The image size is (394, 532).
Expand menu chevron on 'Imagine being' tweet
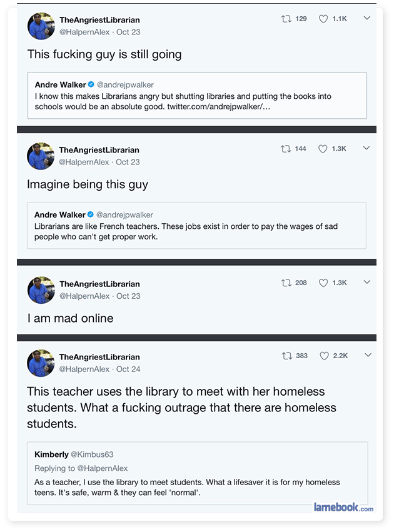(x=367, y=148)
